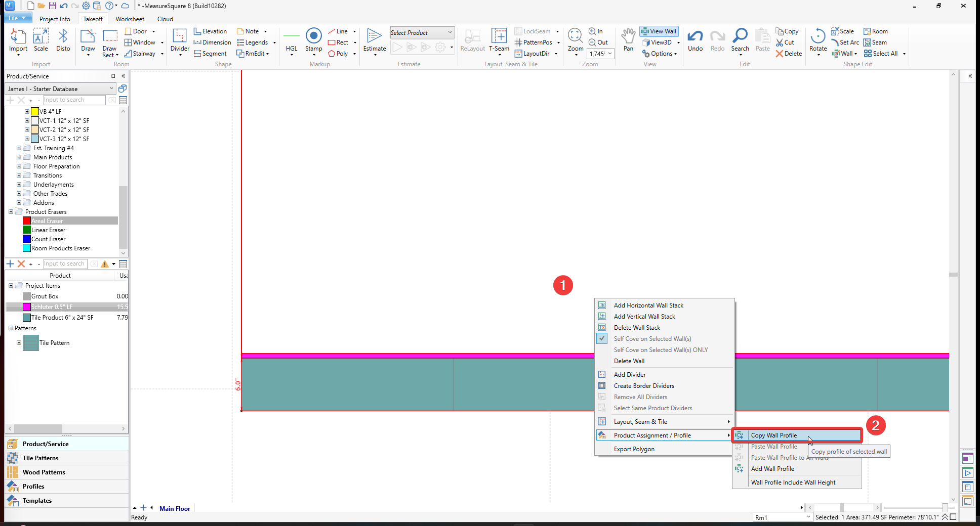This screenshot has width=980, height=526.
Task: Open the File menu button
Action: tap(17, 18)
